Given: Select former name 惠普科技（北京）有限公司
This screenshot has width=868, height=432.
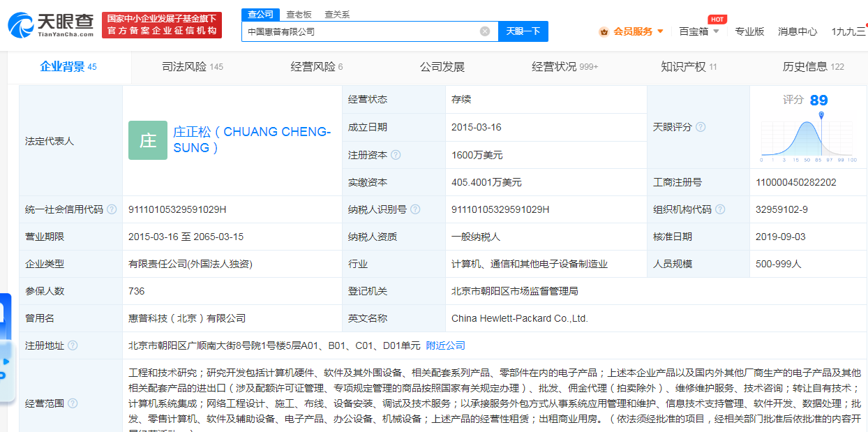Looking at the screenshot, I should pos(187,318).
